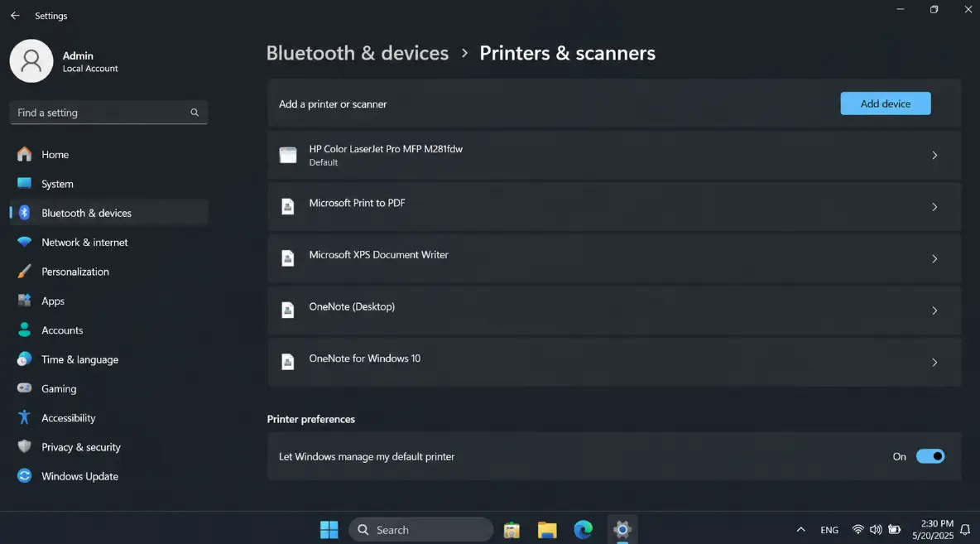
Task: Click the Bluetooth icon in sidebar
Action: pos(24,213)
